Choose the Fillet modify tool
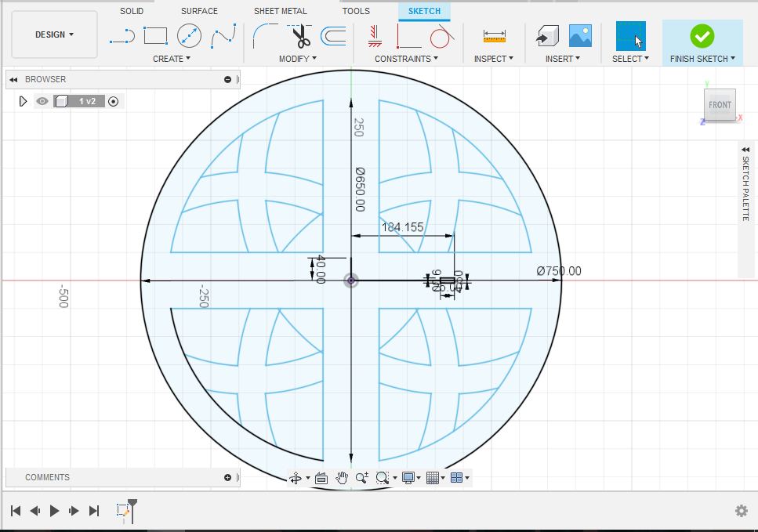The image size is (758, 532). click(x=266, y=36)
